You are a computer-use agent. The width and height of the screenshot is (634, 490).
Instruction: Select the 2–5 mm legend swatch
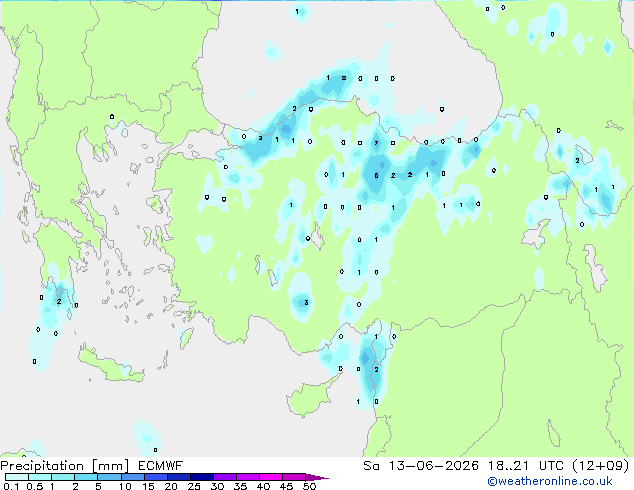click(x=86, y=477)
